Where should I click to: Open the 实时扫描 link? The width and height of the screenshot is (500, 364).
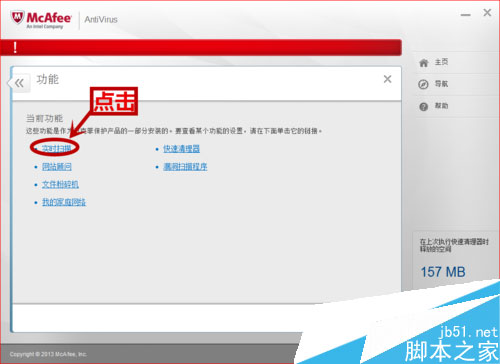pos(56,148)
